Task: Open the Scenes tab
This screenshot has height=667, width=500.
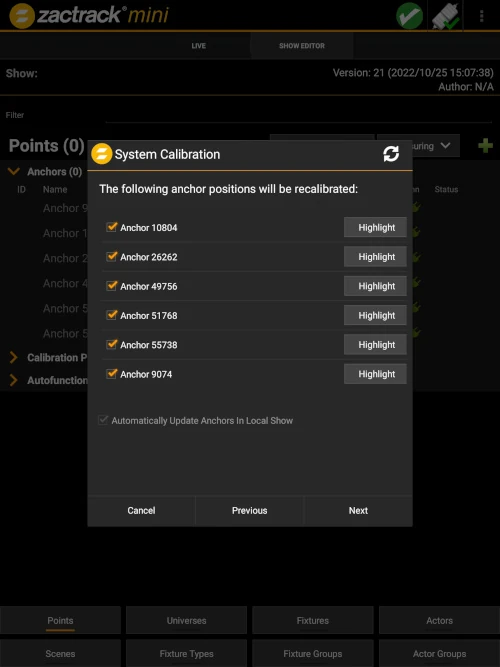Action: click(60, 653)
